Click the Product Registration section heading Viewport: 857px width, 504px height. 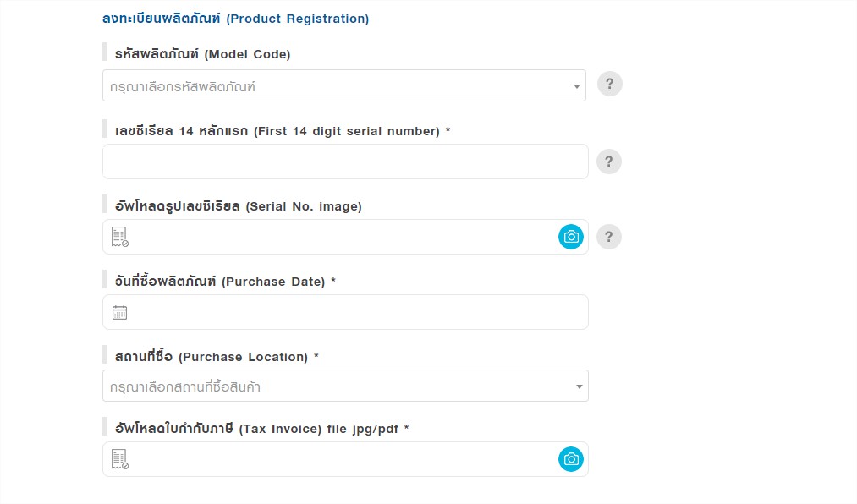tap(235, 19)
